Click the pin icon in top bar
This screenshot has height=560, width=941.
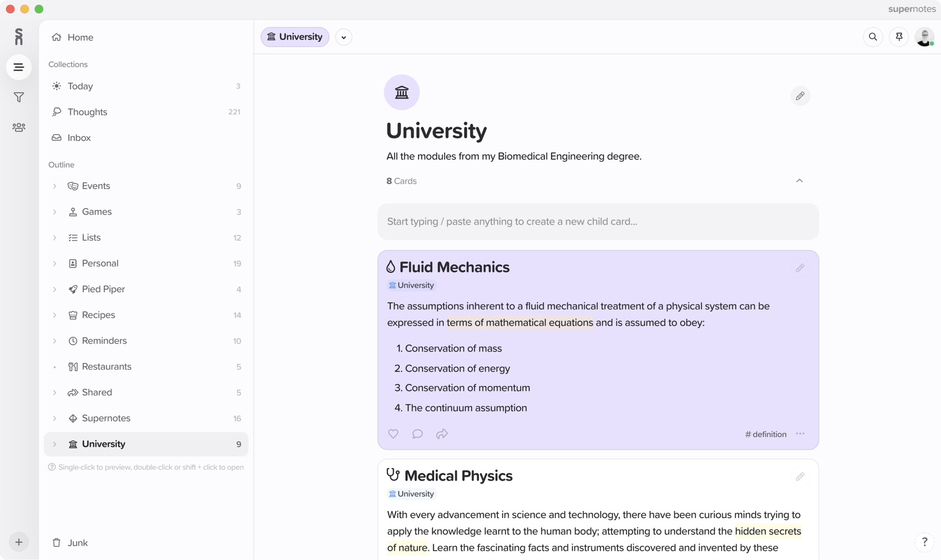899,37
